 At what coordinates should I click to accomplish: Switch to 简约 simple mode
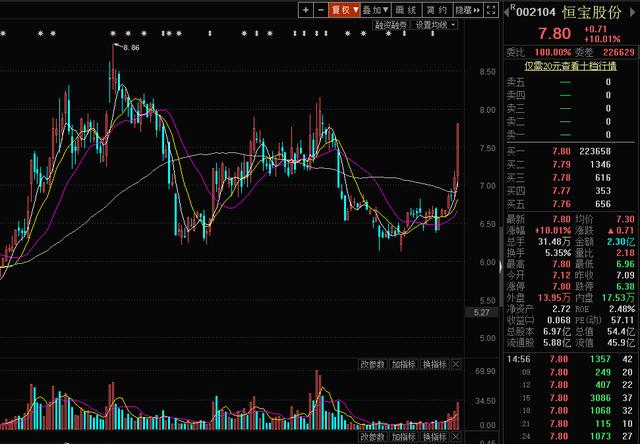437,10
